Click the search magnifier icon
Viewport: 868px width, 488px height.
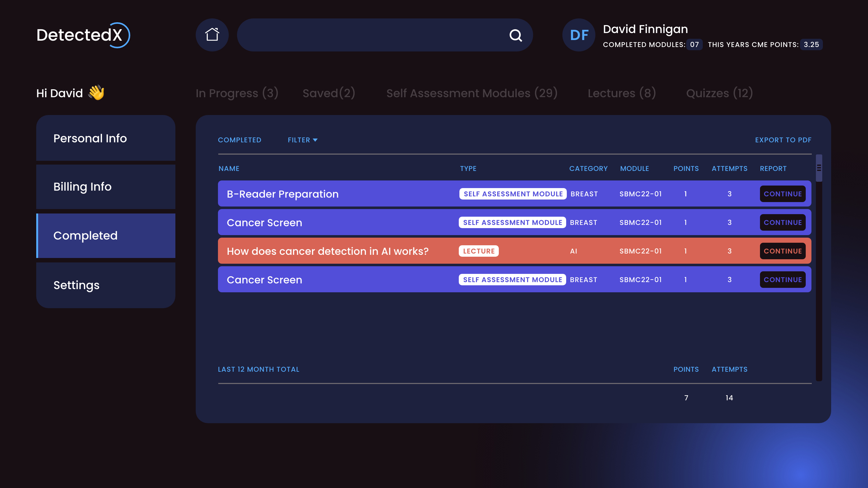click(515, 35)
